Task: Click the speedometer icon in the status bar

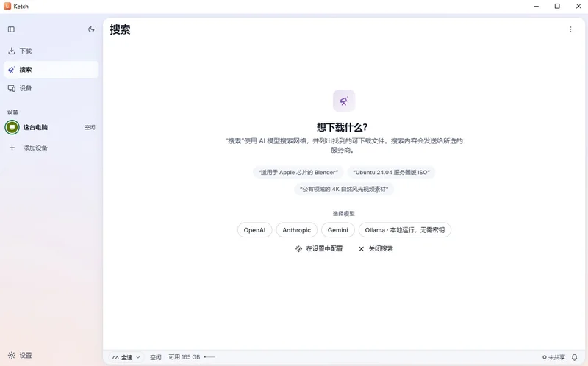Action: (115, 357)
